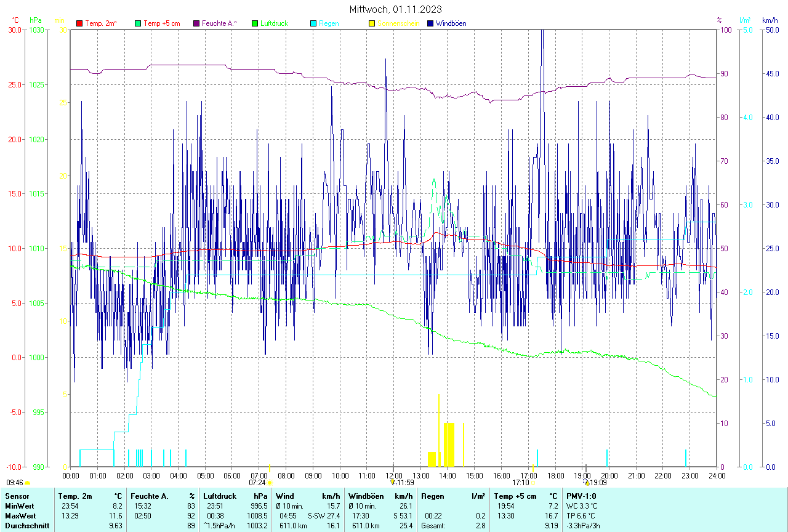Viewport: 788px width, 532px height.
Task: Click the l/m² axis unit label at top right
Action: 744,20
